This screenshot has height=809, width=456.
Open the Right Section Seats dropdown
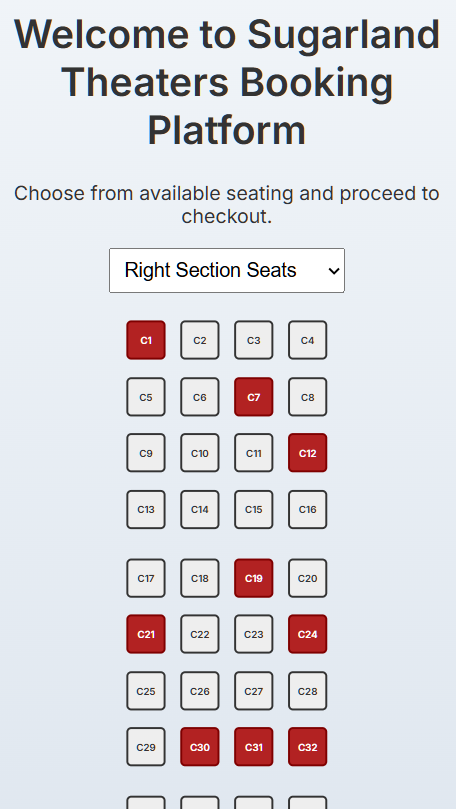coord(226,270)
